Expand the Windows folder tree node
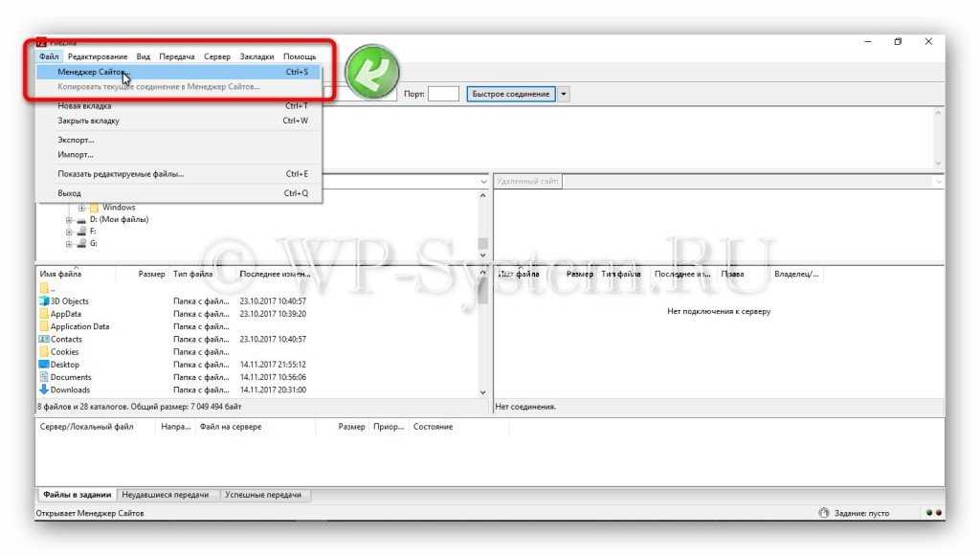This screenshot has height=556, width=980. pyautogui.click(x=82, y=208)
